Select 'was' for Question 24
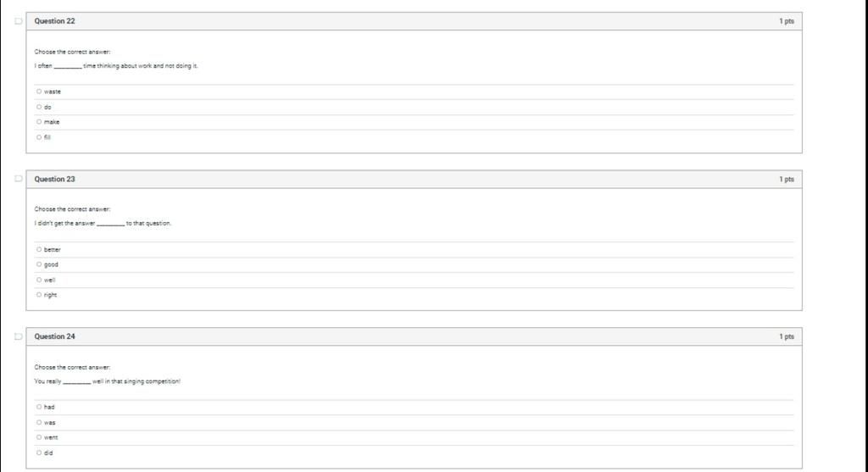The height and width of the screenshot is (472, 868). click(39, 422)
